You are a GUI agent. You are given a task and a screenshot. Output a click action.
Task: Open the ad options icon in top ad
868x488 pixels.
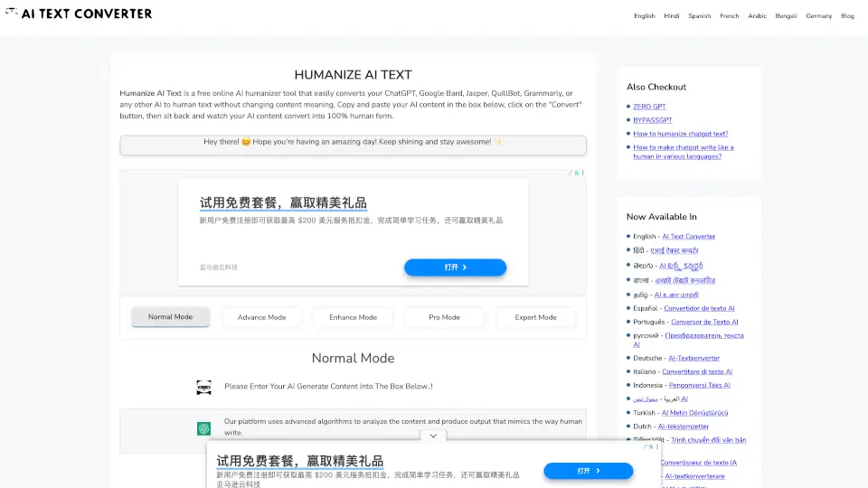[x=583, y=174]
